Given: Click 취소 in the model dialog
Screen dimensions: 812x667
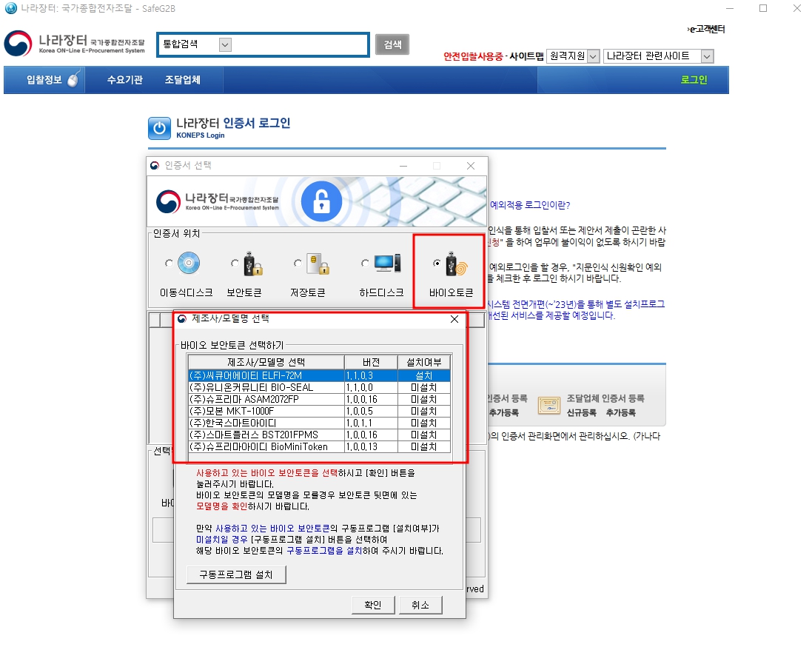Looking at the screenshot, I should (x=420, y=605).
